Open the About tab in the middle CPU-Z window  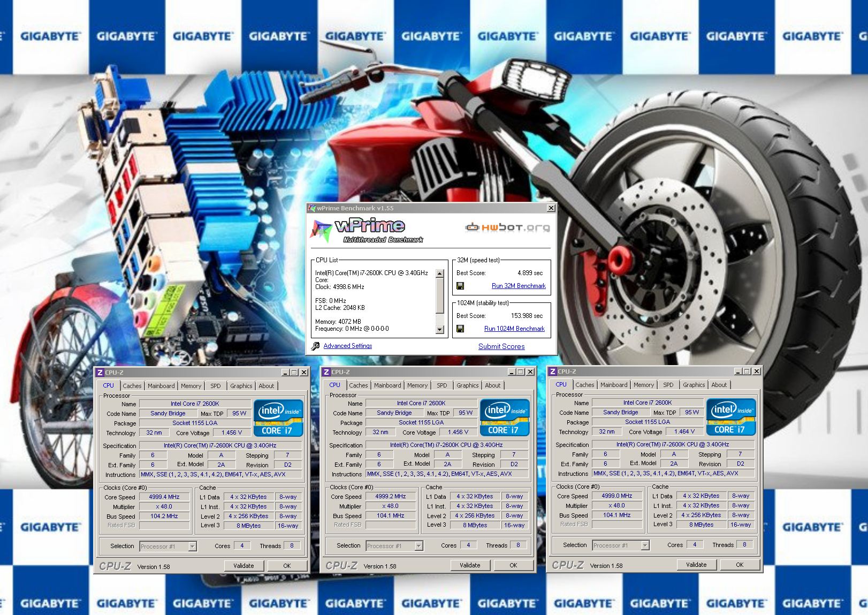(493, 385)
